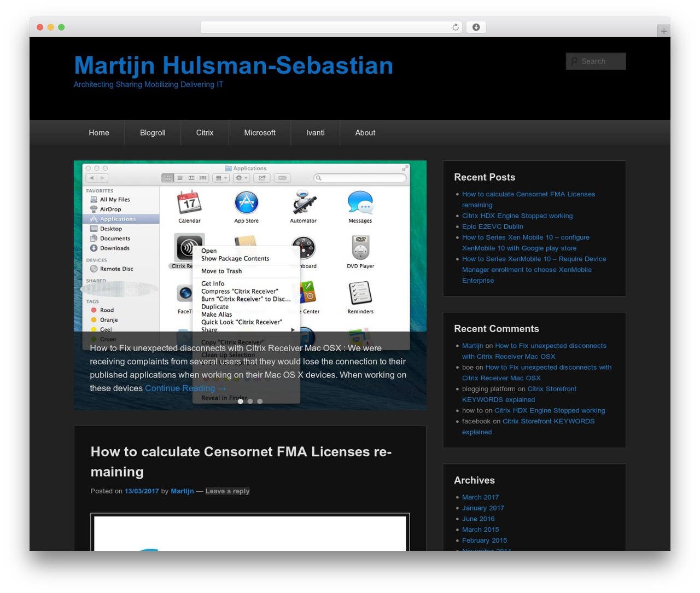700x593 pixels.
Task: Open recent post 'How to calculate Censornet FMA Licenses remaining'
Action: point(528,200)
